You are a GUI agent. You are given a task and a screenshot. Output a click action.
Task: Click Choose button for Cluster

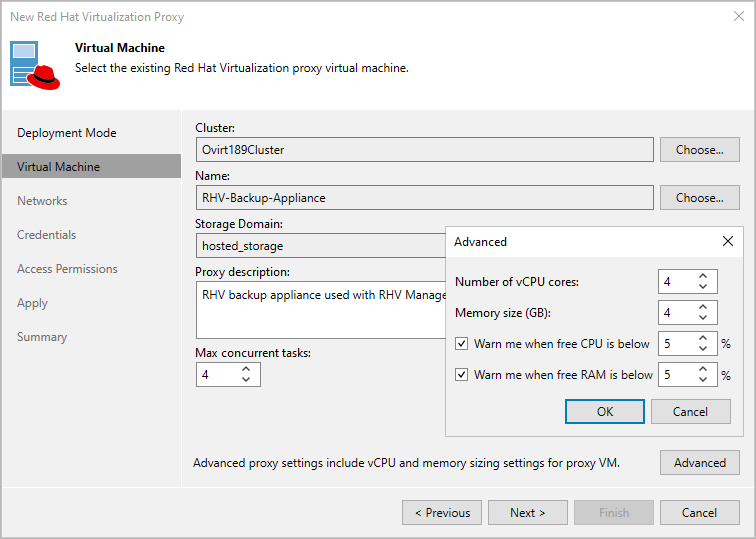point(700,149)
